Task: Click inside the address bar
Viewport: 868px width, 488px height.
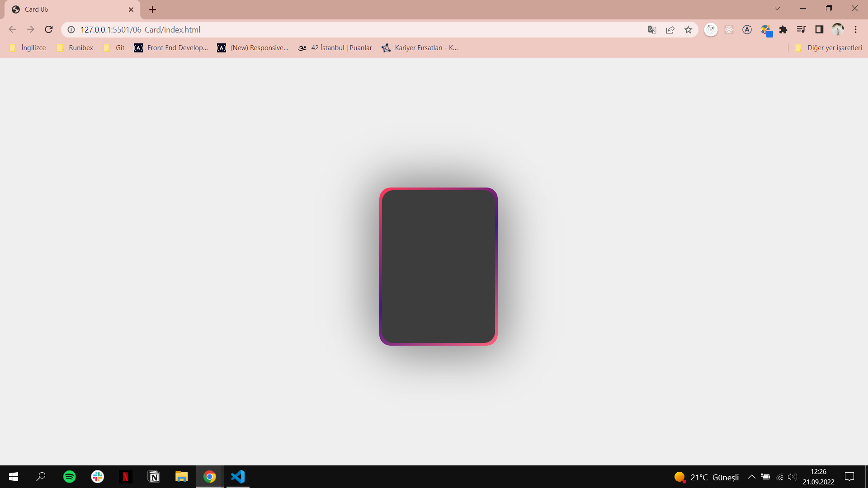Action: pos(316,29)
